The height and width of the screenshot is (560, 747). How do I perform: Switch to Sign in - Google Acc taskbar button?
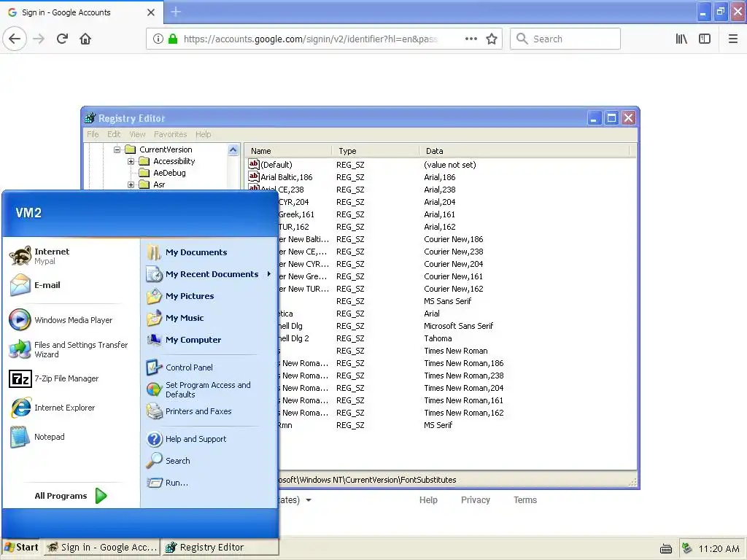coord(102,548)
